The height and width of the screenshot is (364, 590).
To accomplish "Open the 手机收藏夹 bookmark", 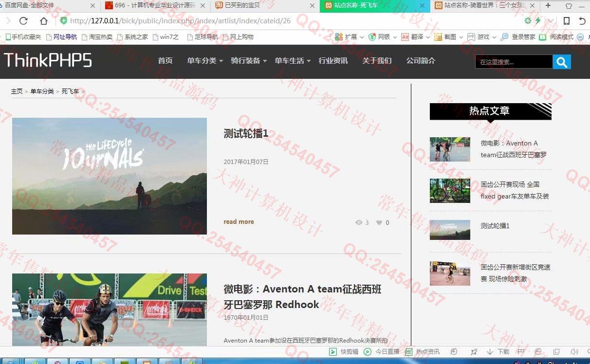I will 23,37.
